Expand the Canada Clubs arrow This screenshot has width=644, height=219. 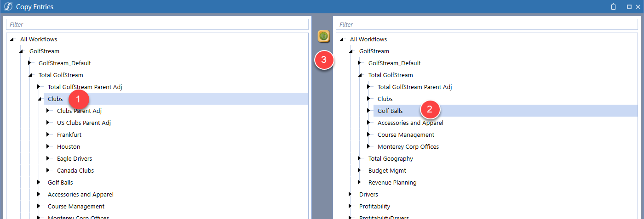pyautogui.click(x=48, y=170)
